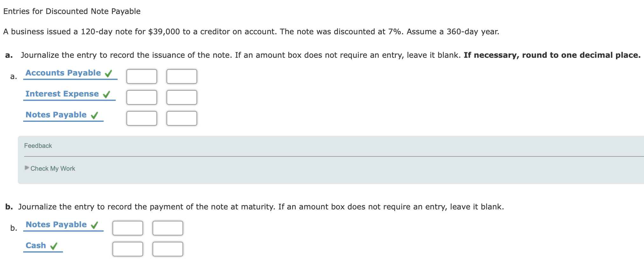Open the Cash account selector
This screenshot has height=264, width=644.
pyautogui.click(x=36, y=245)
